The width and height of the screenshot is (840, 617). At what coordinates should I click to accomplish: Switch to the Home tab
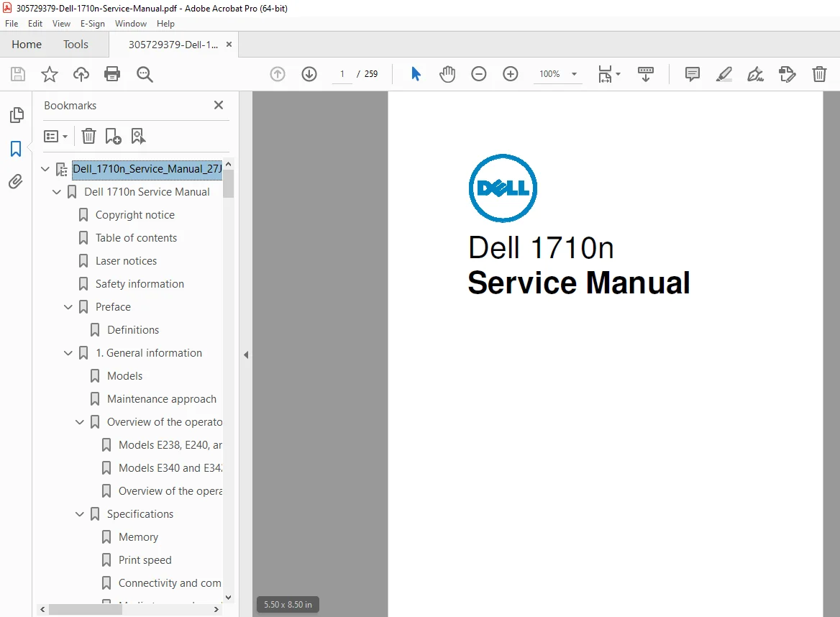pyautogui.click(x=26, y=45)
